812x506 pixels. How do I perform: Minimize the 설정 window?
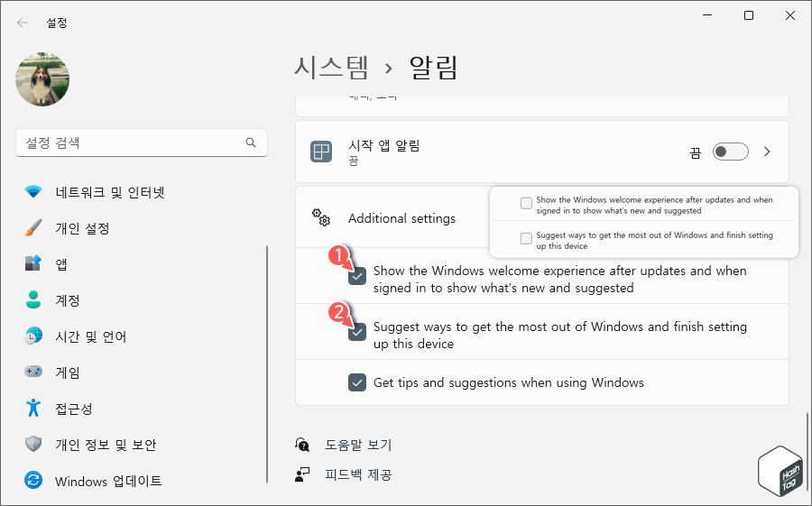[707, 15]
